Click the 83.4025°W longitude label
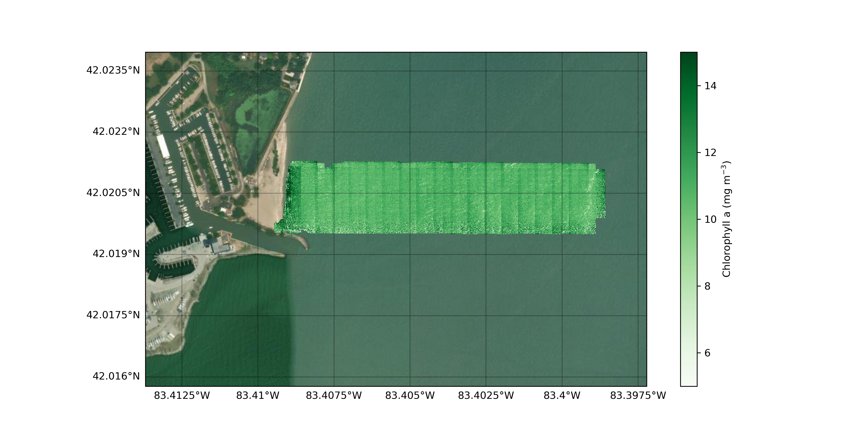 coord(486,396)
